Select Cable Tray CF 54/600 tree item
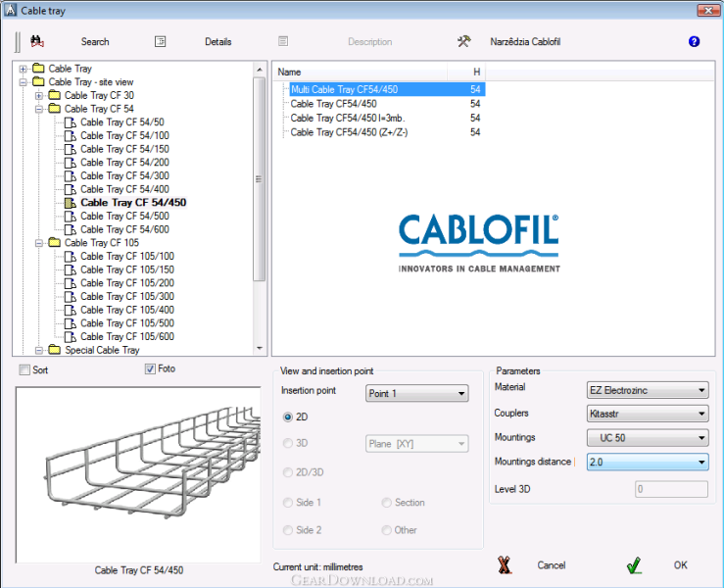The image size is (724, 588). pyautogui.click(x=124, y=229)
